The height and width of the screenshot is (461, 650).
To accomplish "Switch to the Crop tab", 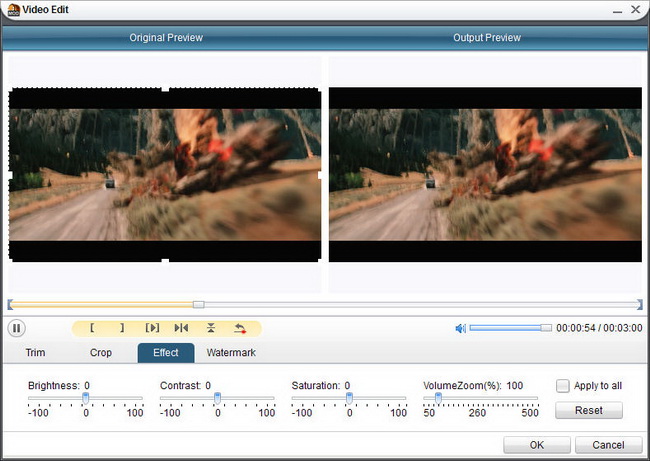I will pyautogui.click(x=101, y=352).
